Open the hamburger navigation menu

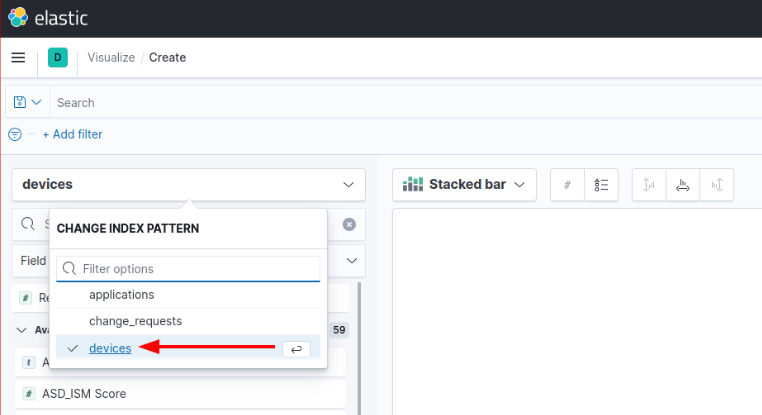tap(18, 57)
